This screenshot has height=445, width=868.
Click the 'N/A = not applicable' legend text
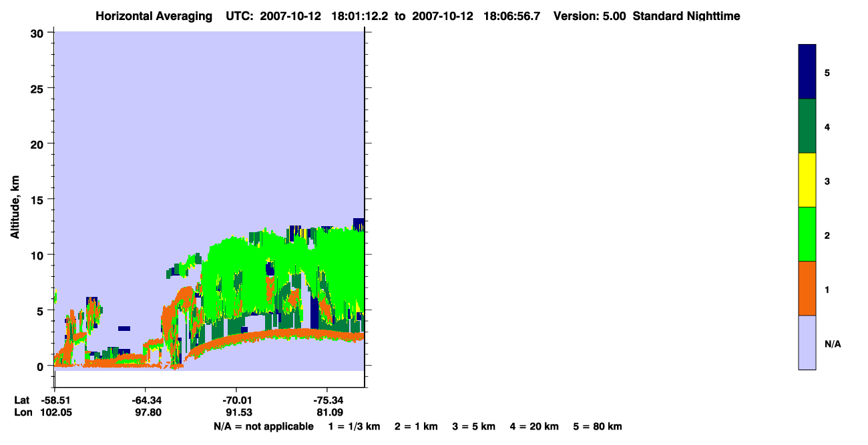pos(263,426)
